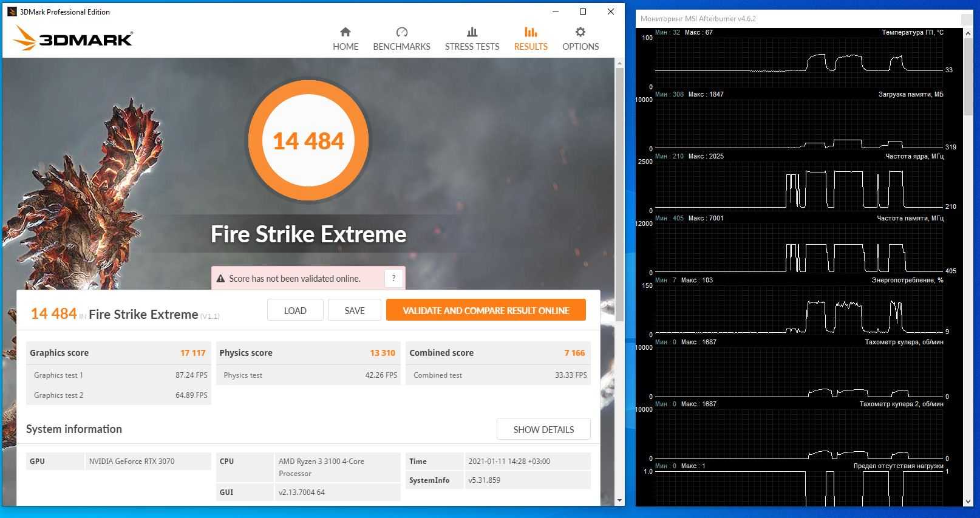The height and width of the screenshot is (518, 980).
Task: Click the 3DMark scrollbar down arrow
Action: 619,500
